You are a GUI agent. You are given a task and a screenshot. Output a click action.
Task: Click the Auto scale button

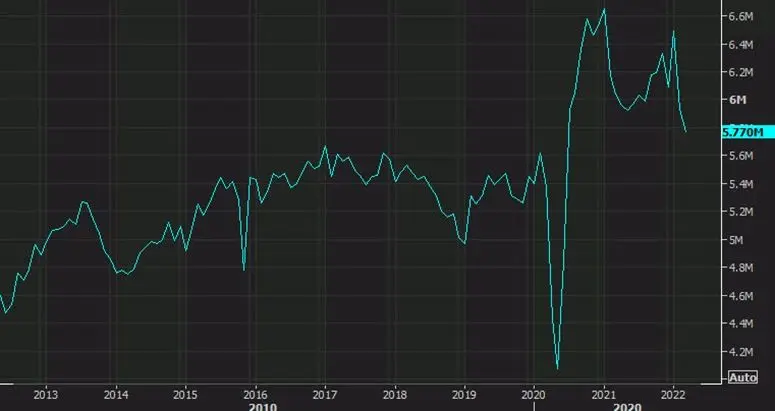(x=741, y=377)
